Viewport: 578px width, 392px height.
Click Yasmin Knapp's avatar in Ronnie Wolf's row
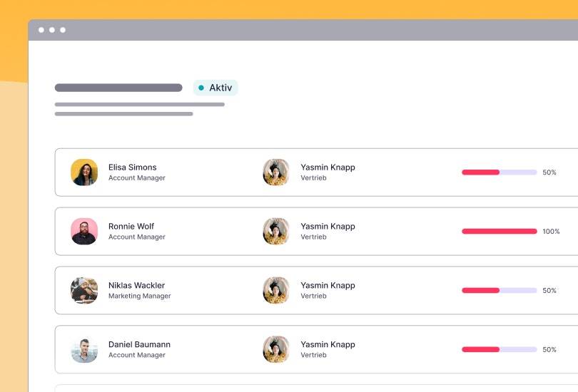(275, 232)
